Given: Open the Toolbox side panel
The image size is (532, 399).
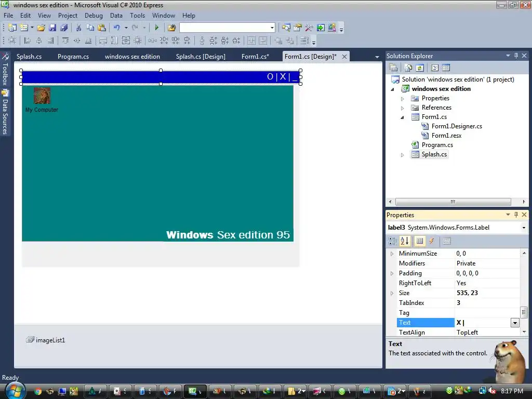Looking at the screenshot, I should 5,69.
